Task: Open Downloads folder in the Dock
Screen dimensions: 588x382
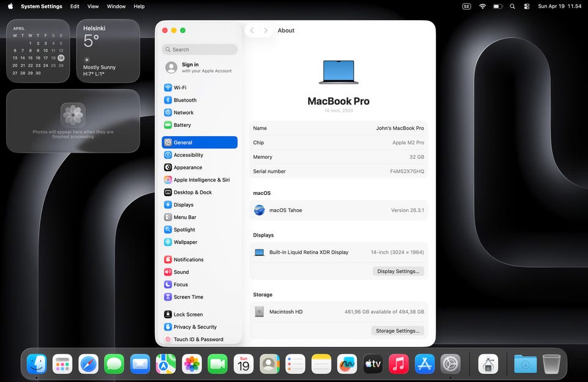Action: 525,364
